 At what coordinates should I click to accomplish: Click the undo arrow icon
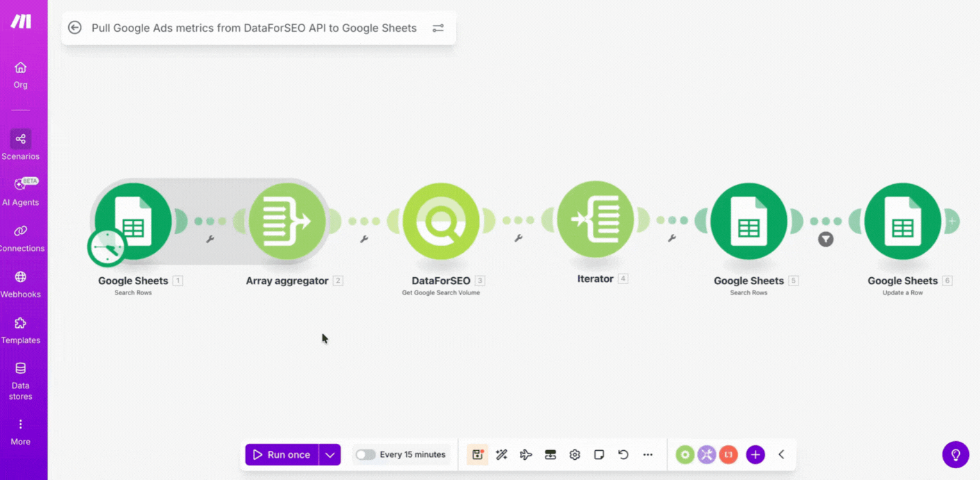pos(623,455)
